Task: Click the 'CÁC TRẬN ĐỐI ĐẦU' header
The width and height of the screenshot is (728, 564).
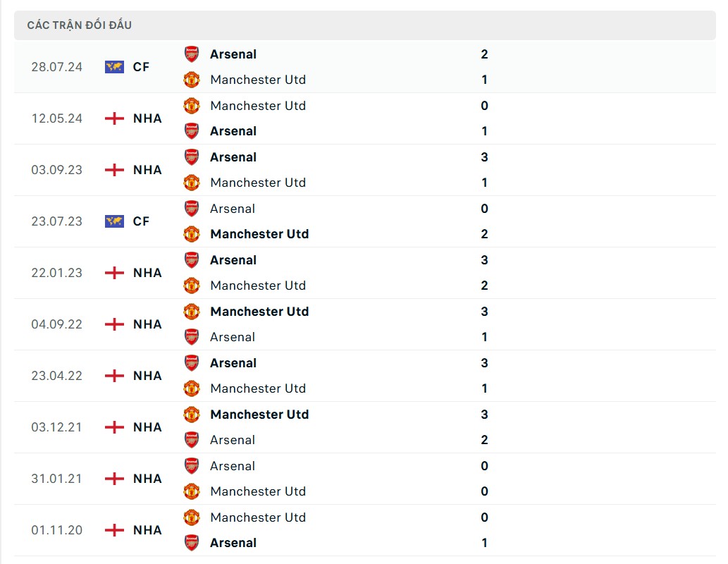Action: click(x=80, y=25)
